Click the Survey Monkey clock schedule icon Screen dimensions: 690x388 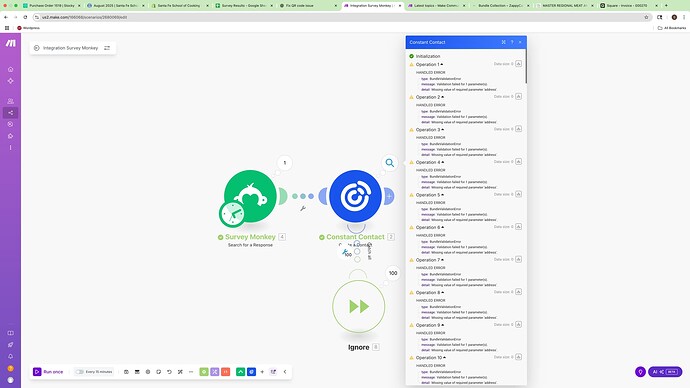point(232,214)
